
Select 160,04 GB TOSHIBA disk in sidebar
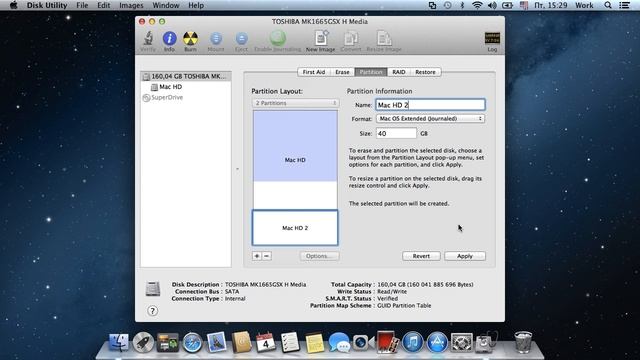click(x=186, y=76)
